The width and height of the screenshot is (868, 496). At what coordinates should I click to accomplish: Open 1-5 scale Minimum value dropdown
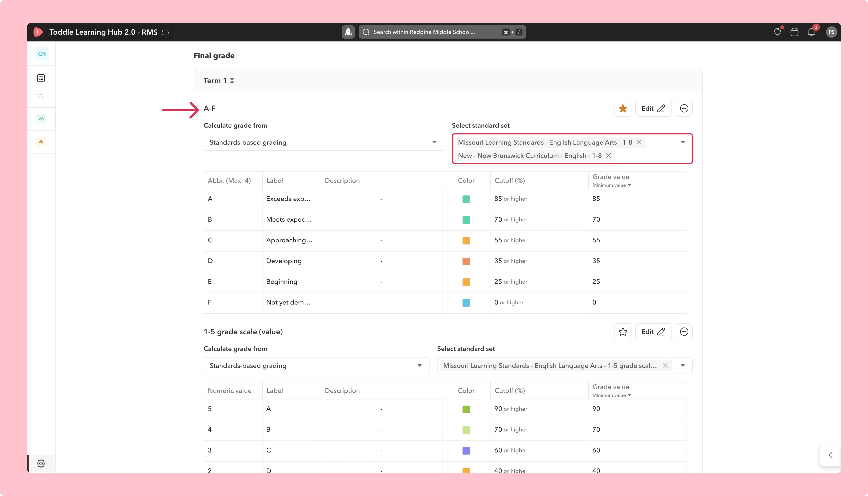pyautogui.click(x=612, y=395)
